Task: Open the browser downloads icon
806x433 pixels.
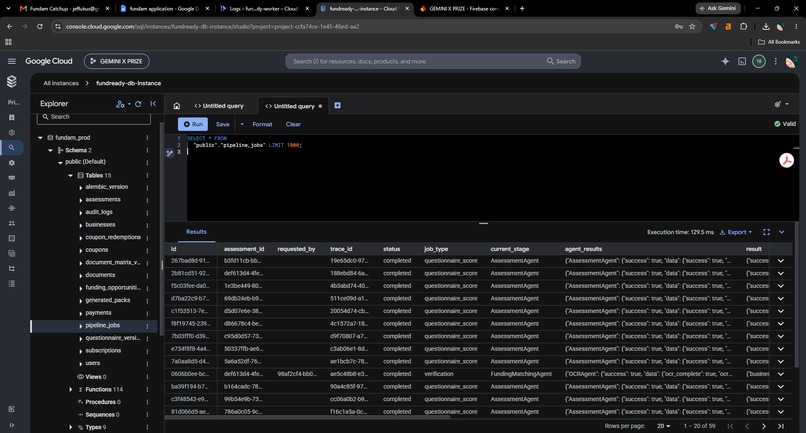Action: click(x=765, y=26)
